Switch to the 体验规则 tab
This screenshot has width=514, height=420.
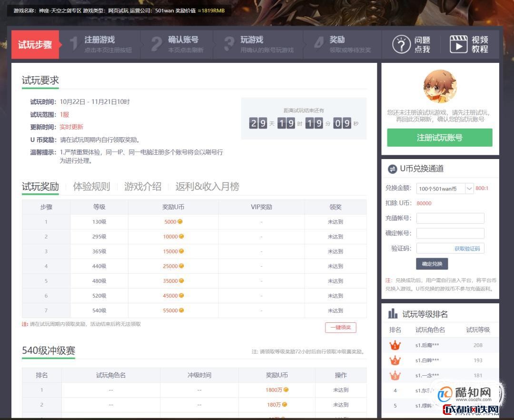pyautogui.click(x=91, y=187)
